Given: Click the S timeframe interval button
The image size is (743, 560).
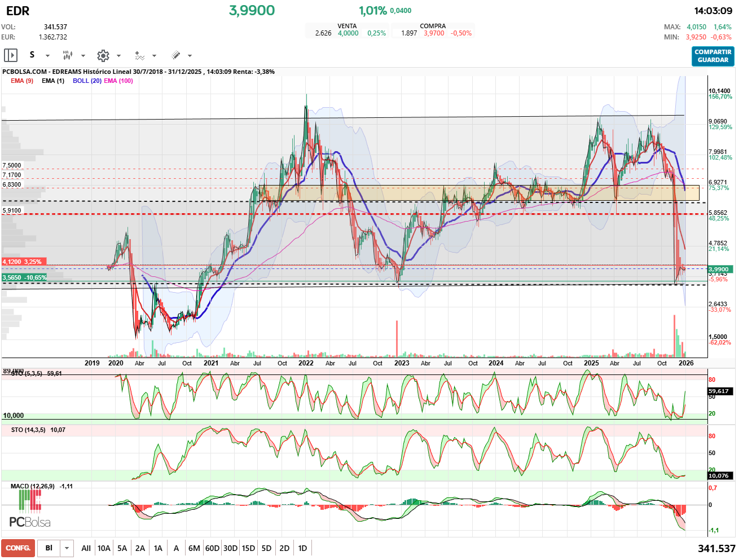Looking at the screenshot, I should pyautogui.click(x=32, y=55).
